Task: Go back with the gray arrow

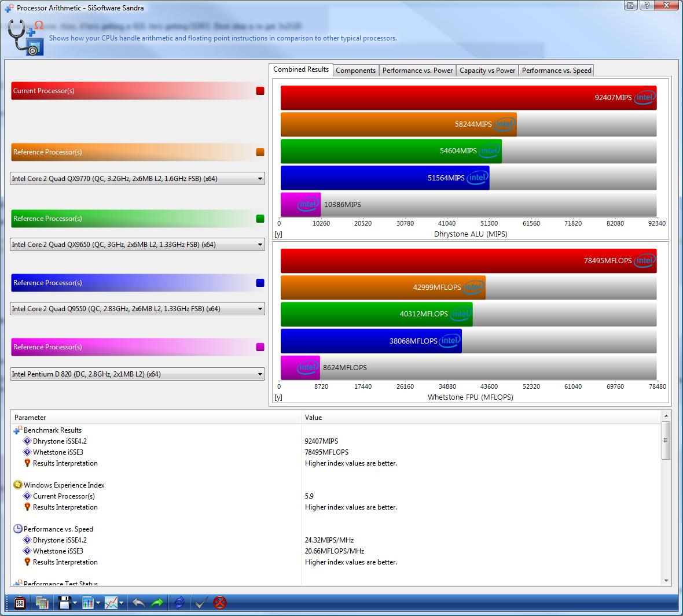Action: pyautogui.click(x=138, y=603)
